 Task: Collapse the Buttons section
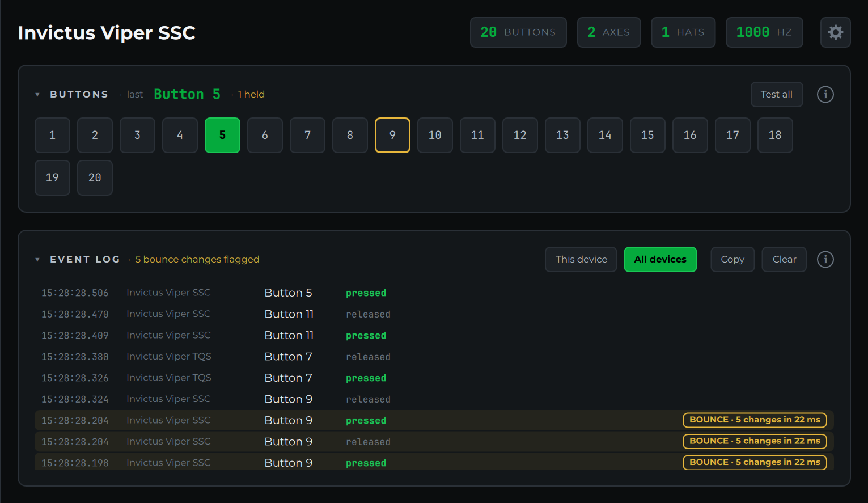(37, 95)
